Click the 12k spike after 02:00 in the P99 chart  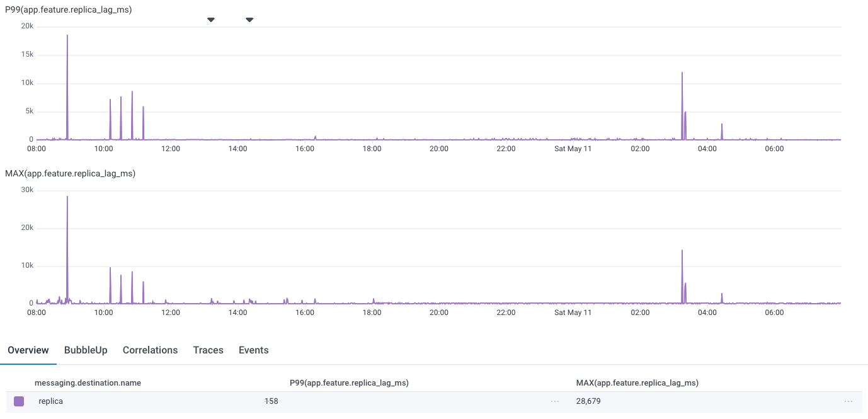(682, 106)
